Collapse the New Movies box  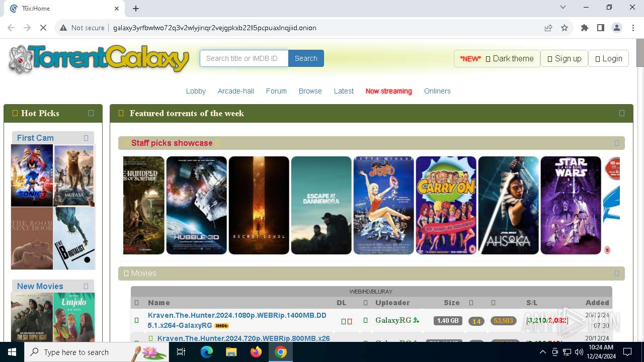pyautogui.click(x=86, y=286)
